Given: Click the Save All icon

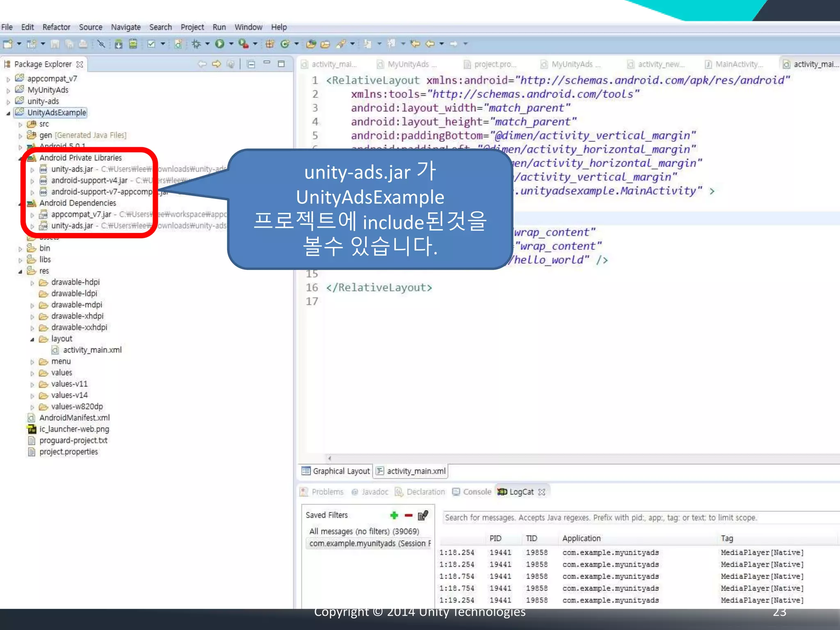Looking at the screenshot, I should (x=69, y=43).
